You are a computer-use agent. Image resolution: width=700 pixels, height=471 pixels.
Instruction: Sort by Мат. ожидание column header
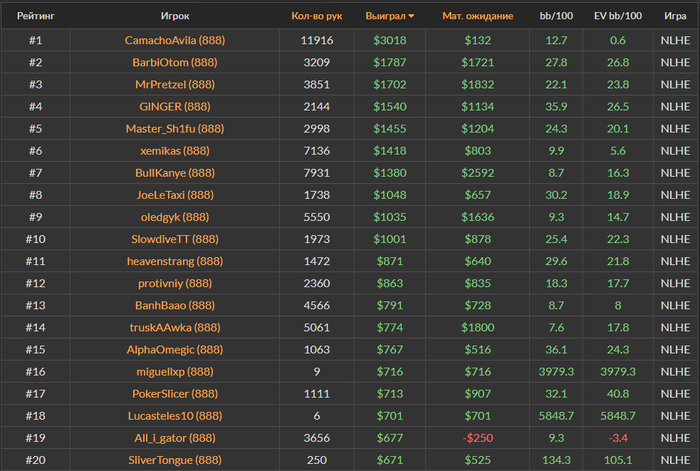click(x=478, y=16)
